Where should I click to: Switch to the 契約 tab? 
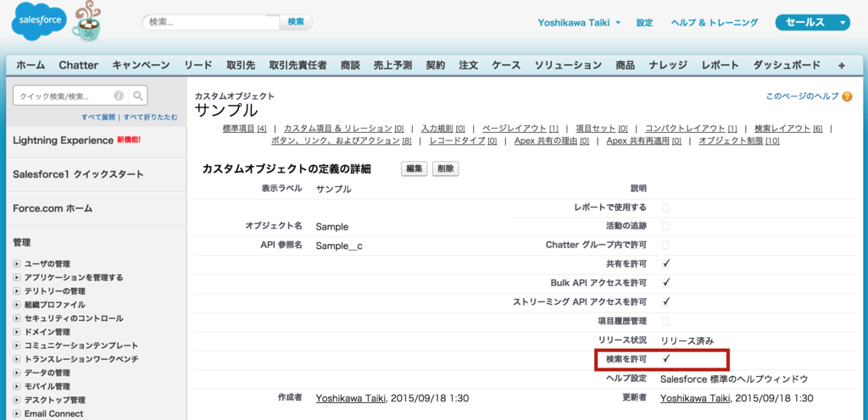tap(435, 65)
